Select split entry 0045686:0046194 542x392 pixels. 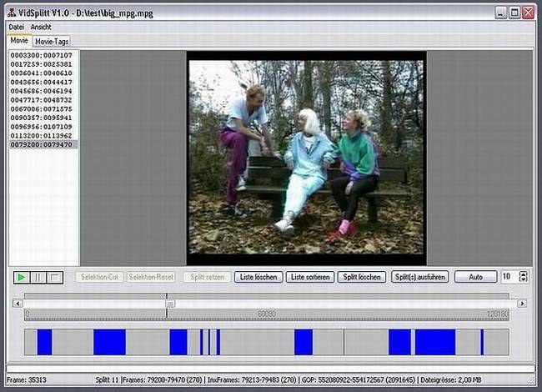[42, 91]
